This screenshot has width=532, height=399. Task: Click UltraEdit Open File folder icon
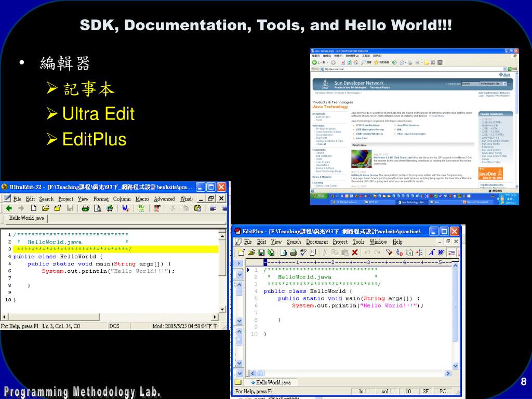pos(46,208)
